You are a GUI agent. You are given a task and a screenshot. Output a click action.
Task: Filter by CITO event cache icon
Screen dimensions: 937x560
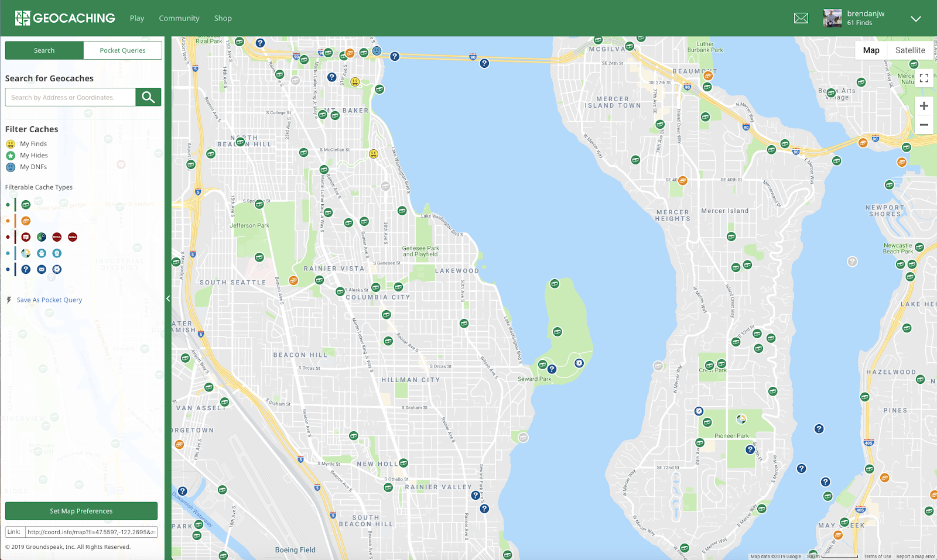coord(42,237)
